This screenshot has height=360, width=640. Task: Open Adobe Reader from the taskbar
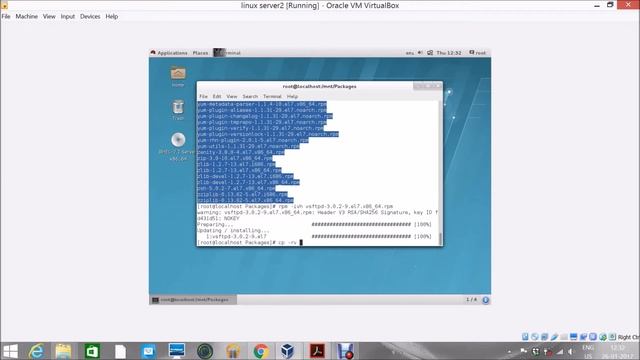point(317,351)
